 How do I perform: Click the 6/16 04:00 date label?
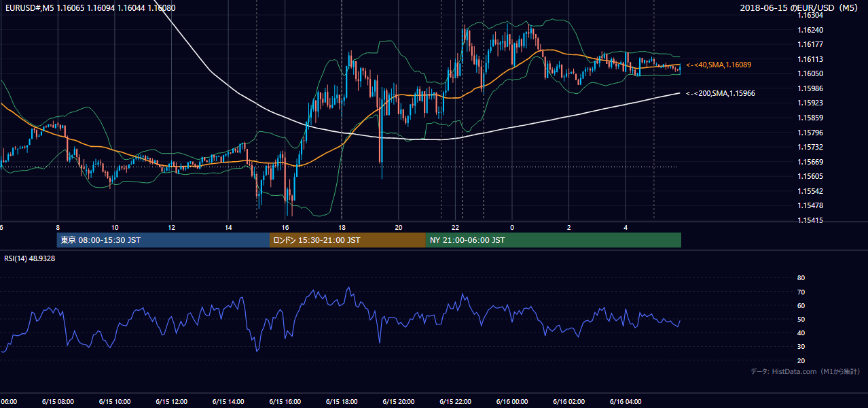(626, 402)
